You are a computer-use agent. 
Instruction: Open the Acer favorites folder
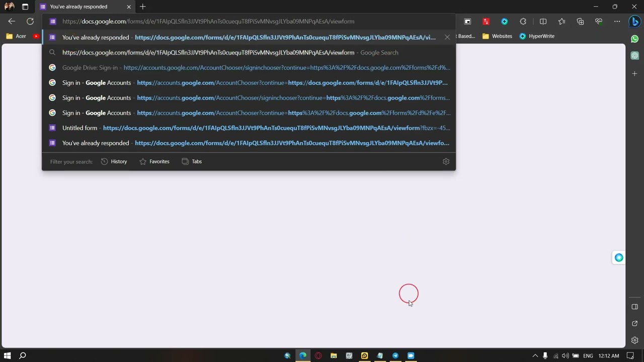(16, 36)
